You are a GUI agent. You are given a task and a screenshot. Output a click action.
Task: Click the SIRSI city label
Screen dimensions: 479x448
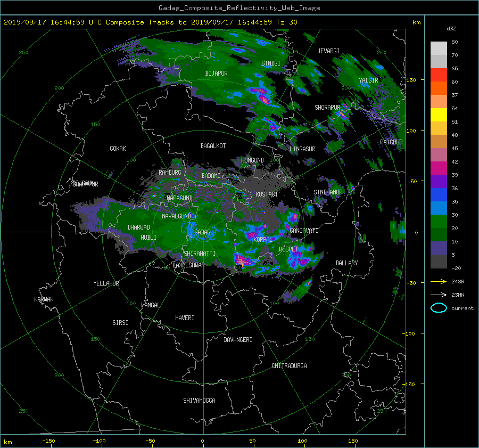[120, 323]
